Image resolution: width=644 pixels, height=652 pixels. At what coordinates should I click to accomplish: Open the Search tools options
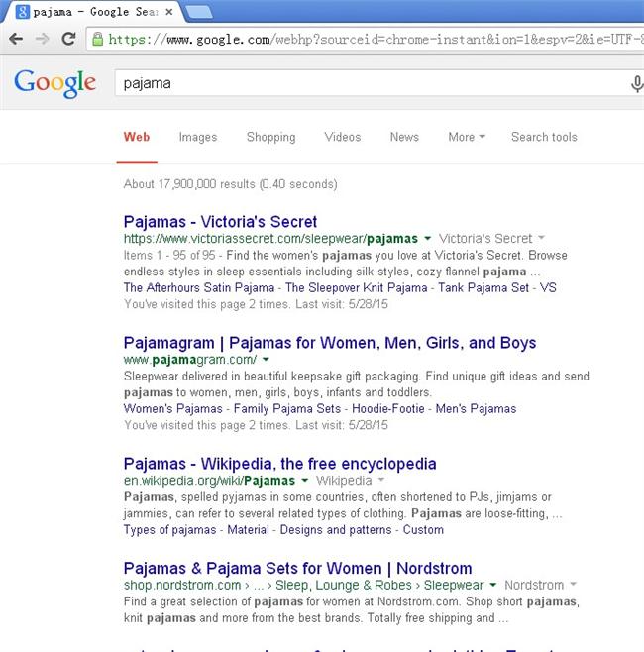tap(544, 137)
